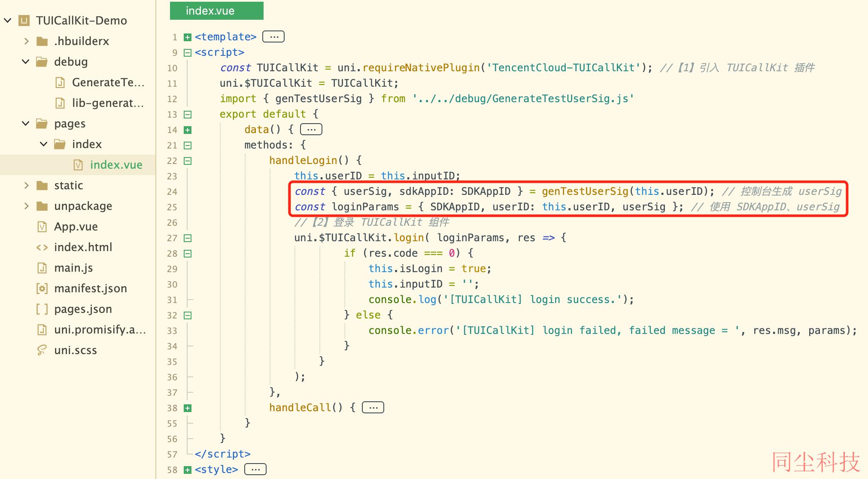Collapse the if block on line 28

pos(188,254)
